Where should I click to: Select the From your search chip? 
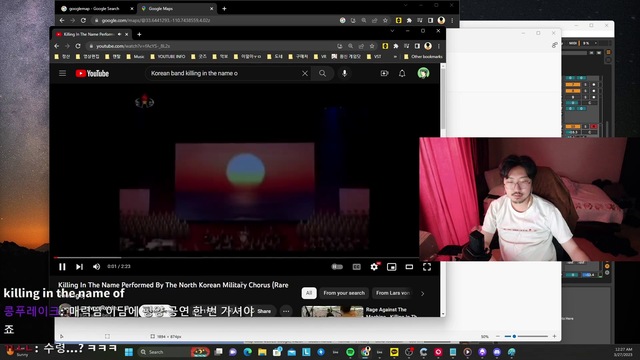coord(344,293)
